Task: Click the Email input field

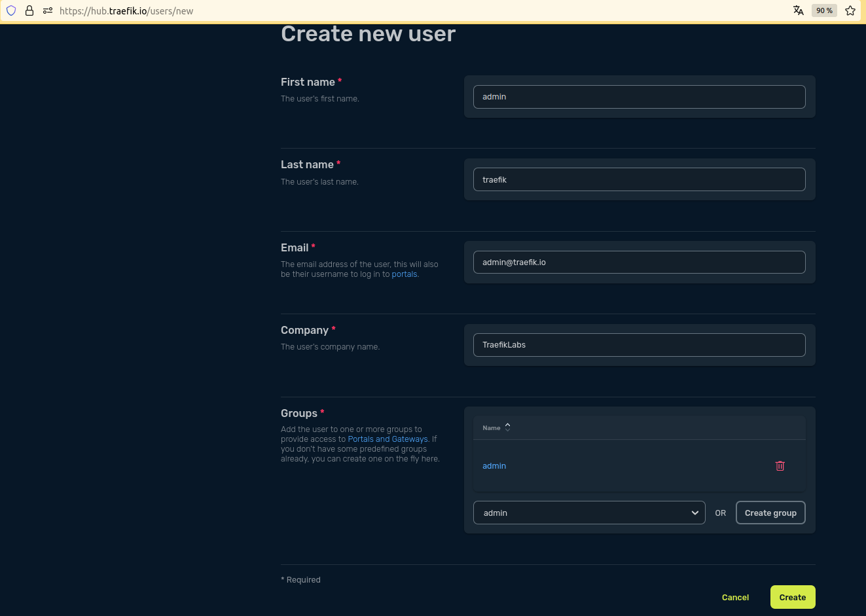Action: (639, 262)
